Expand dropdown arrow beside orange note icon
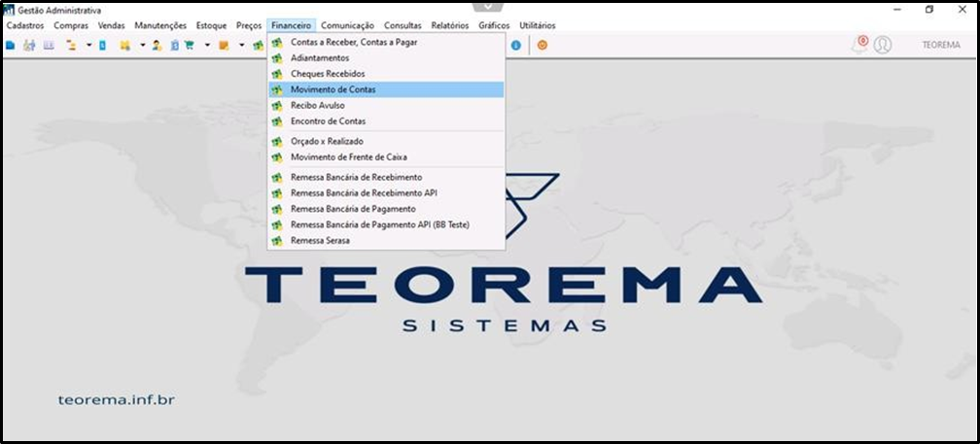The image size is (980, 444). pos(241,45)
